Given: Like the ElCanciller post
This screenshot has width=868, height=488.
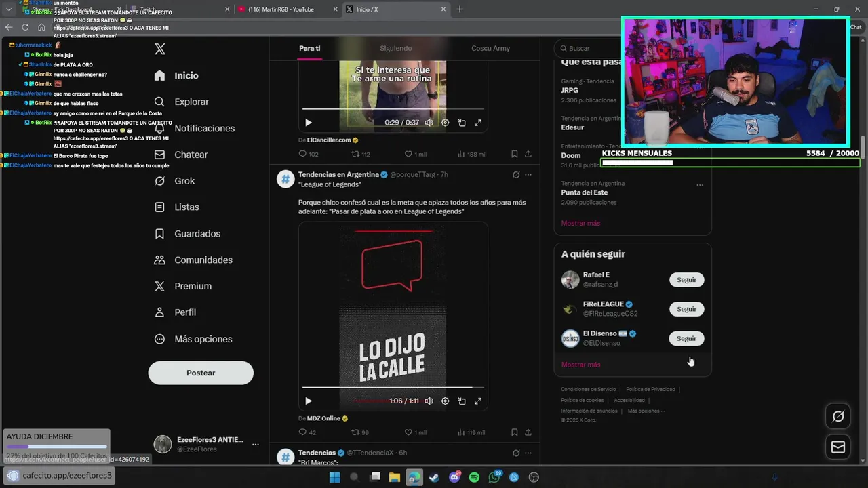Looking at the screenshot, I should click(415, 154).
